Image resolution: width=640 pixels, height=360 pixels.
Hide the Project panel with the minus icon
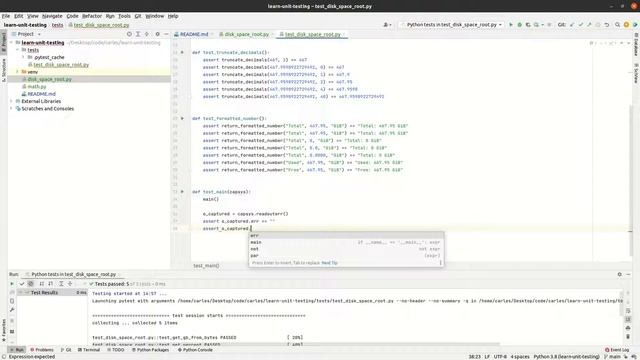pos(166,34)
